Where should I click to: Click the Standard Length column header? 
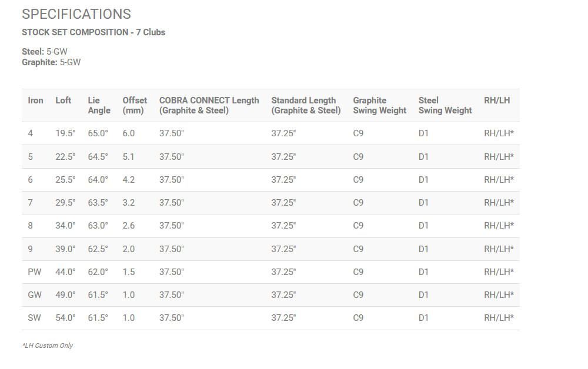point(306,105)
